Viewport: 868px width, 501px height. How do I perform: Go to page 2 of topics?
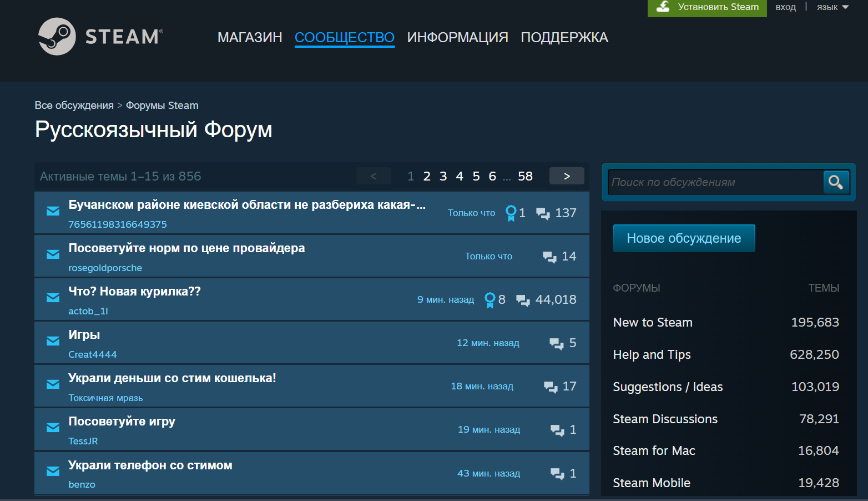click(x=427, y=176)
